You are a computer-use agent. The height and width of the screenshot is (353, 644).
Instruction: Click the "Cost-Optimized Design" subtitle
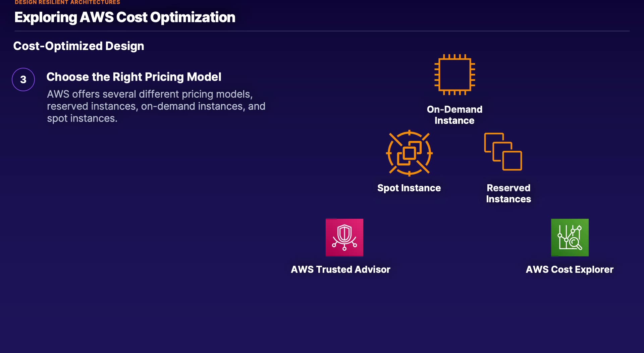(x=78, y=46)
